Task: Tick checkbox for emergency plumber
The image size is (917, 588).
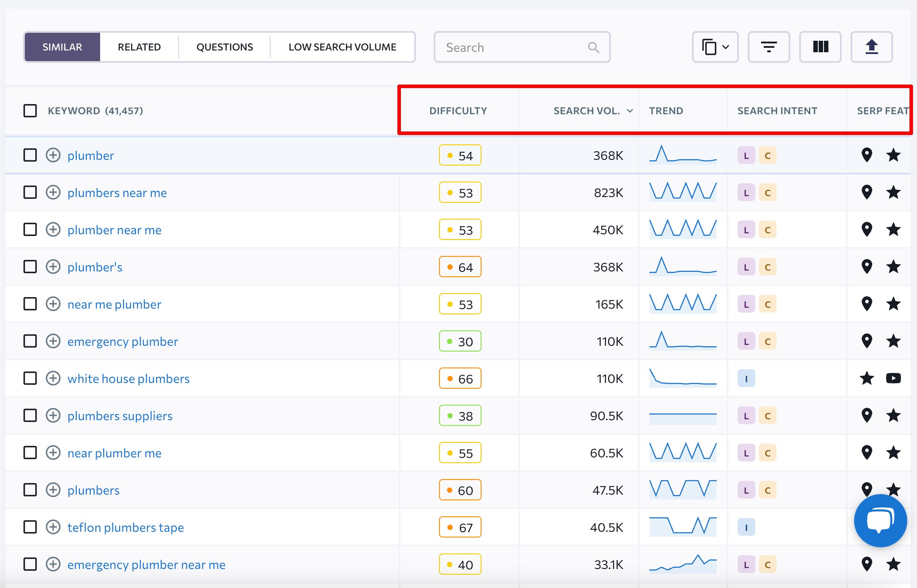Action: tap(30, 341)
